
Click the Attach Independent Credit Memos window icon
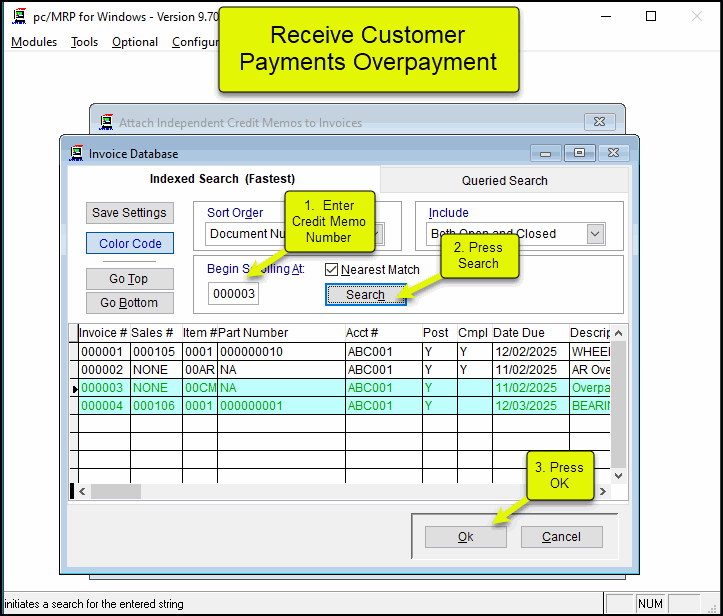pyautogui.click(x=106, y=123)
